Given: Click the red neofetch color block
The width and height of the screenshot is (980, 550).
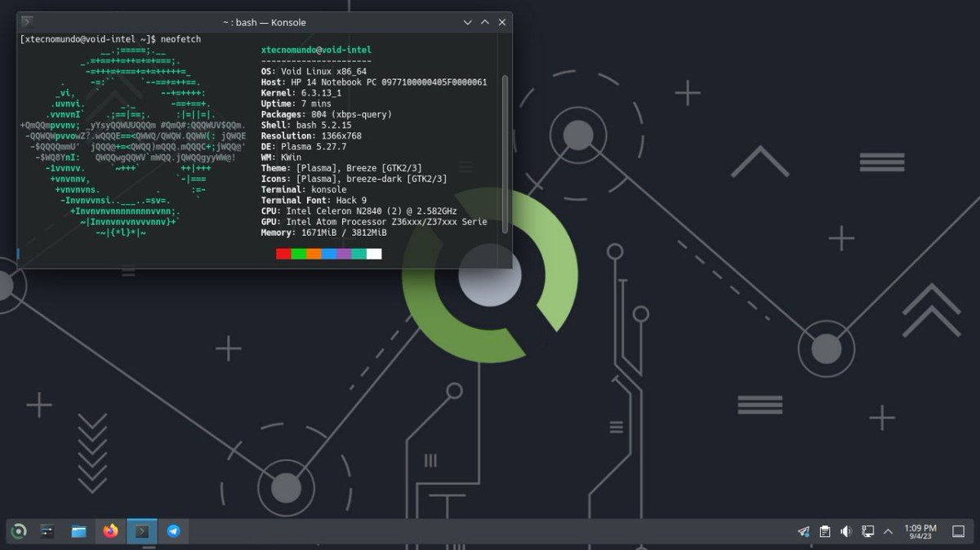Looking at the screenshot, I should pyautogui.click(x=283, y=254).
